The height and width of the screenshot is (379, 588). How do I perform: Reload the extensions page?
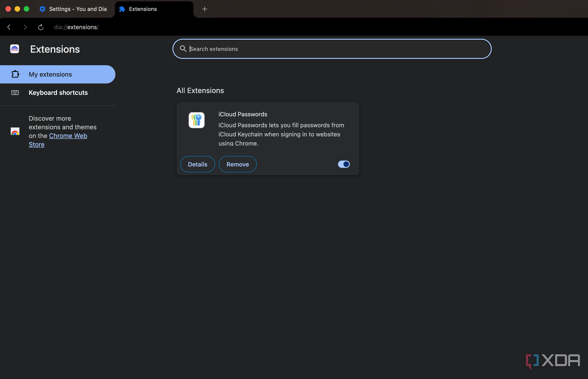coord(41,27)
